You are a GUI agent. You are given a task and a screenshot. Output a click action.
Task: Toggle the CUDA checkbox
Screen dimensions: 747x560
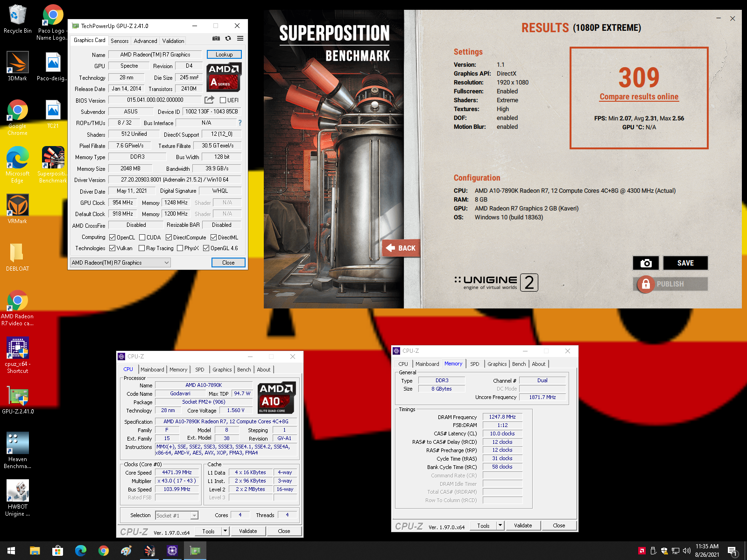pos(142,237)
